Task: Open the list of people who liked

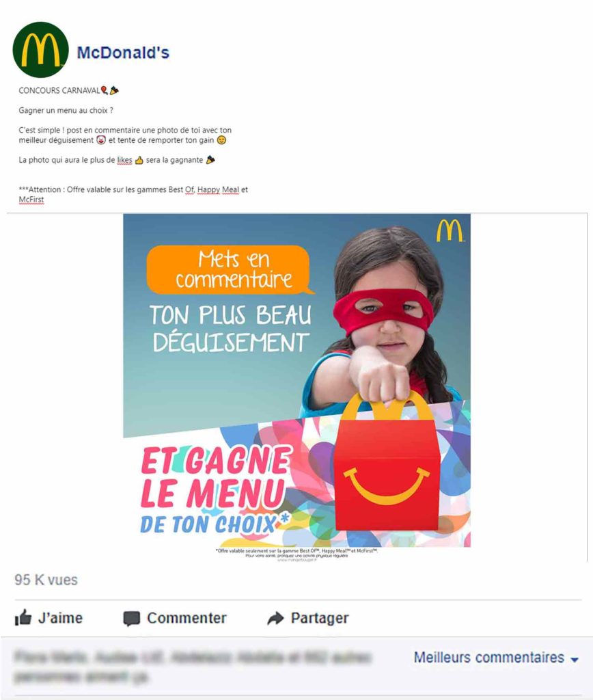Action: coord(193,667)
